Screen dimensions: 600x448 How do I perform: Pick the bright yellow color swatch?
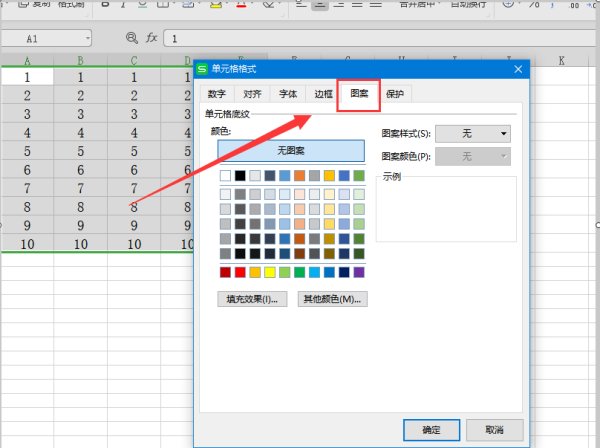270,272
